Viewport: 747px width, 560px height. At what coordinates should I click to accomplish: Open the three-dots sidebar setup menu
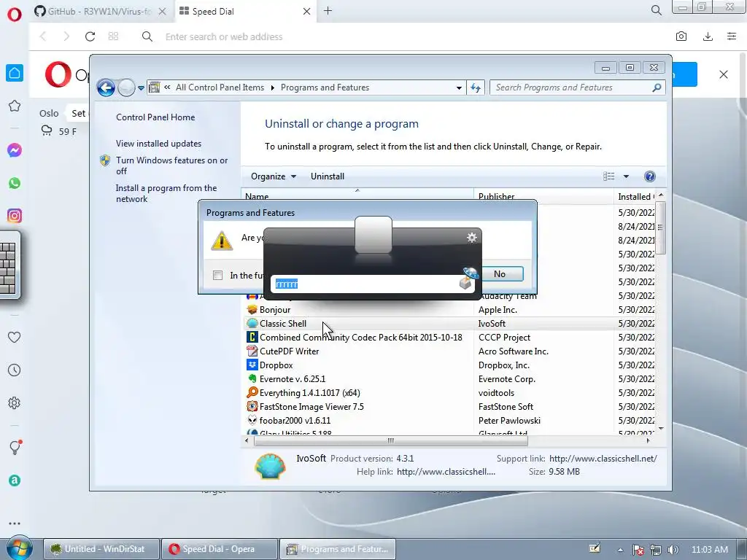tap(15, 524)
